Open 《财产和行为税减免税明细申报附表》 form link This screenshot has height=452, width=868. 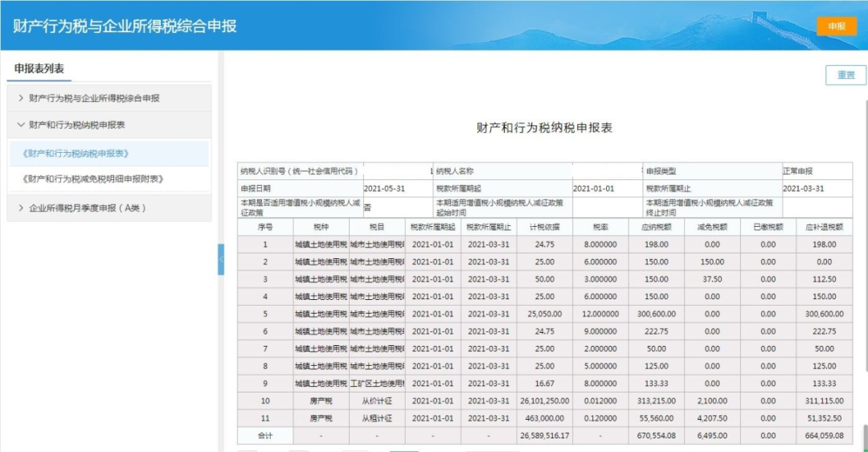[109, 179]
